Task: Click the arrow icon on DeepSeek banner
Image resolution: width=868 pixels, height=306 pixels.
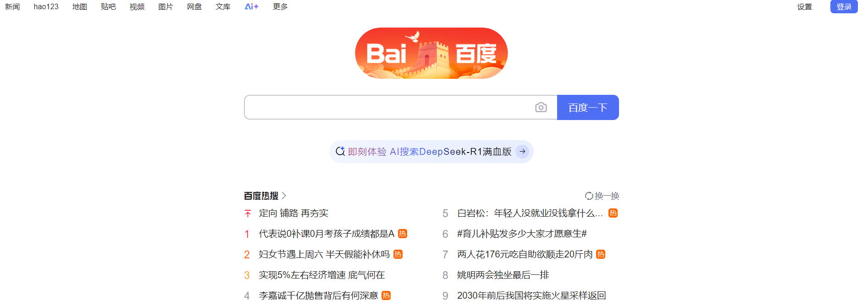Action: [x=522, y=152]
